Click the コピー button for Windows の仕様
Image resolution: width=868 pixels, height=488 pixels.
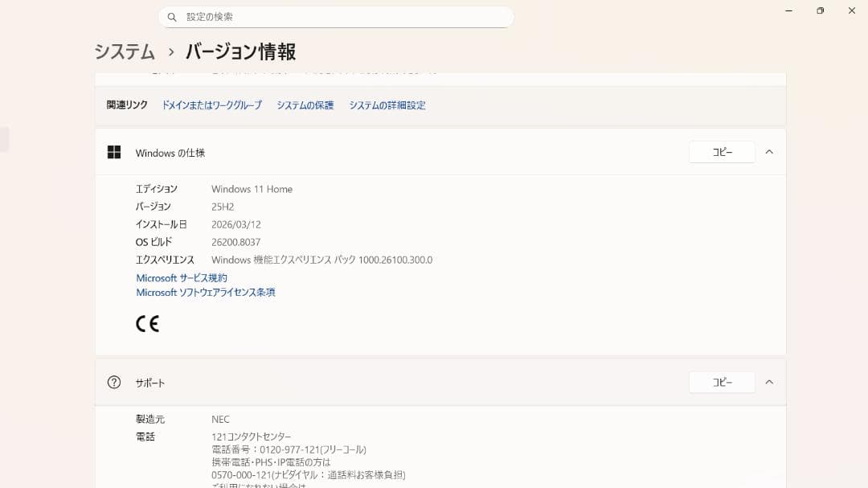(721, 151)
